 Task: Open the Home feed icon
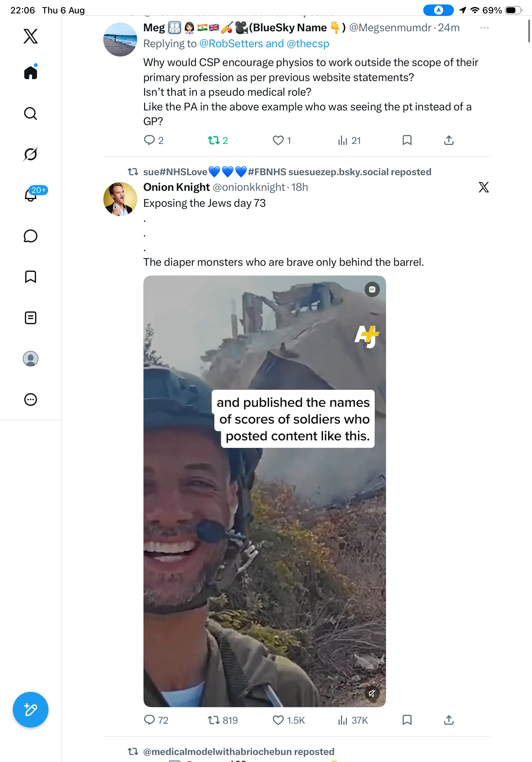(x=31, y=72)
